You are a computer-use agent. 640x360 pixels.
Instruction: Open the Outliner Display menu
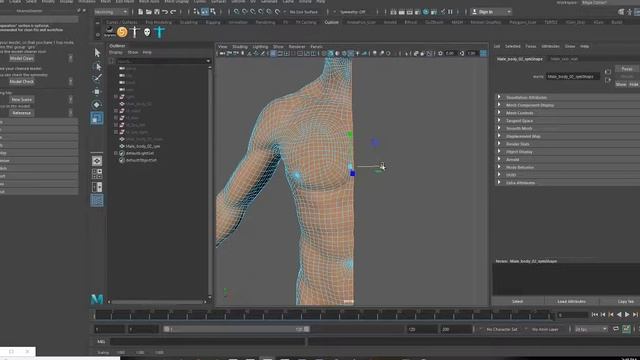[116, 52]
